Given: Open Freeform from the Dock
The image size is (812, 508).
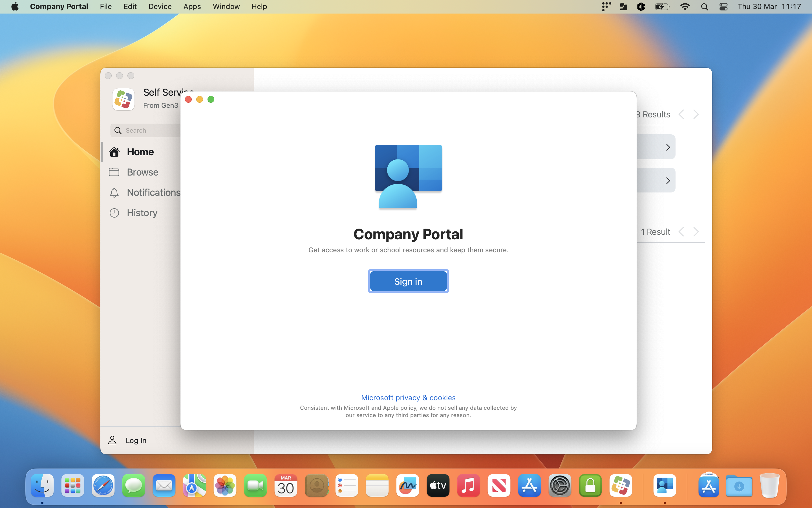Looking at the screenshot, I should [x=408, y=485].
